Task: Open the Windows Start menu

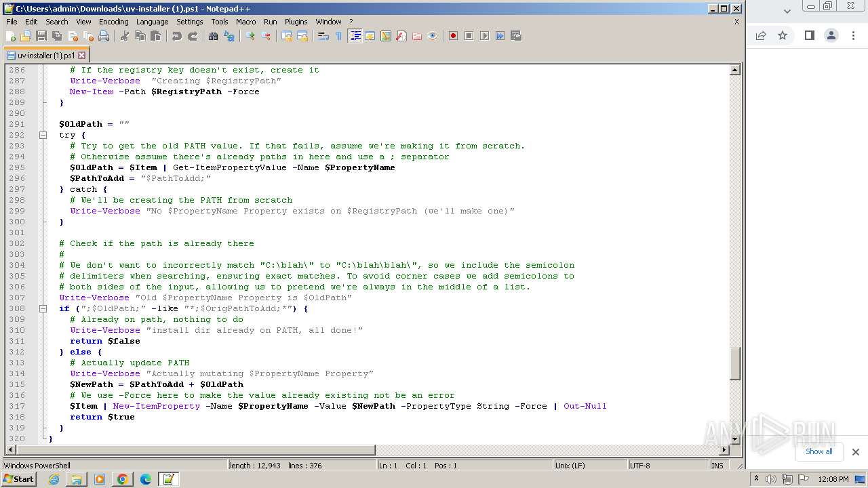Action: pyautogui.click(x=18, y=479)
